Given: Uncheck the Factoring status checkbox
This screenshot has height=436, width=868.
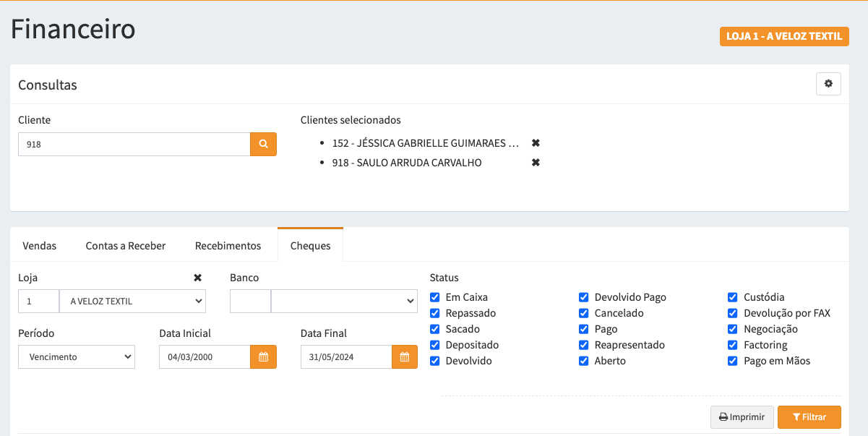Looking at the screenshot, I should 733,345.
